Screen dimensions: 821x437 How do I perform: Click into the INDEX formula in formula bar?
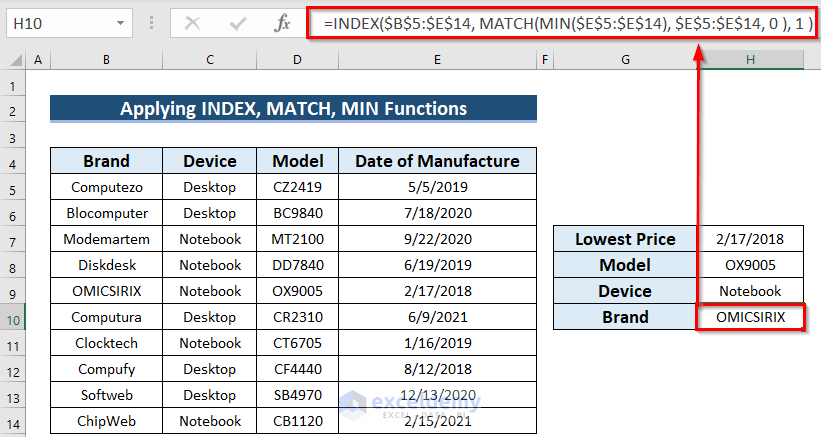click(560, 22)
